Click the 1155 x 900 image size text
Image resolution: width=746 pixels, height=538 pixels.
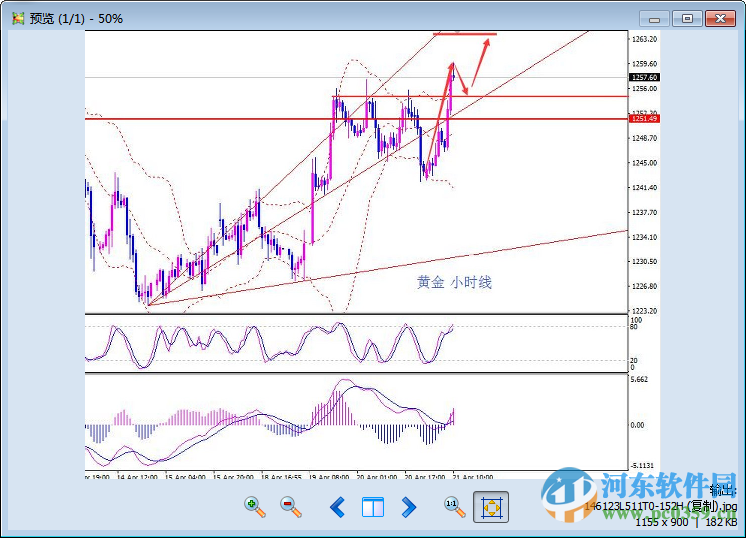(662, 522)
